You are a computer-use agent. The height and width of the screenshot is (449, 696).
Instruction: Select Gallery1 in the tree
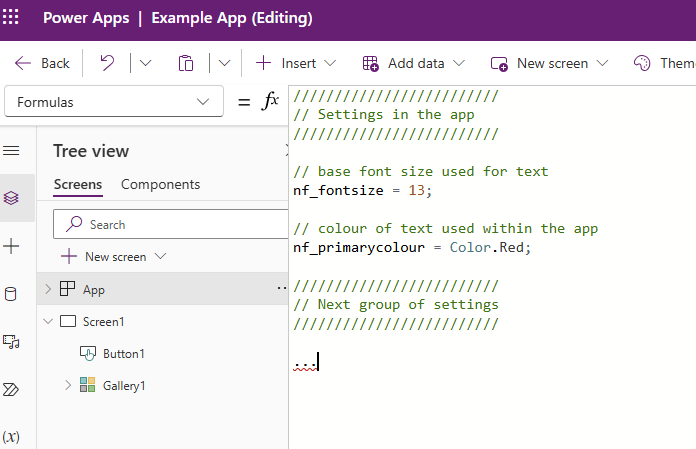(124, 386)
